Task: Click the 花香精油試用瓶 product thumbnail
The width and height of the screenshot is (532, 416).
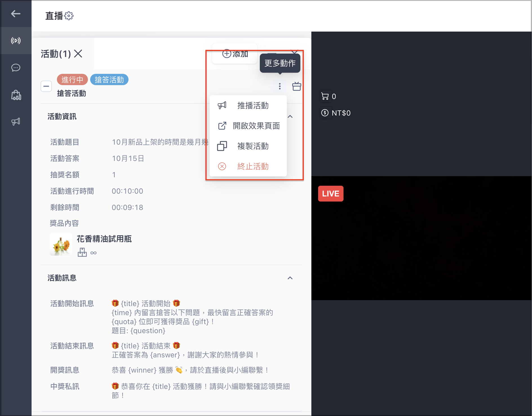Action: [x=61, y=244]
